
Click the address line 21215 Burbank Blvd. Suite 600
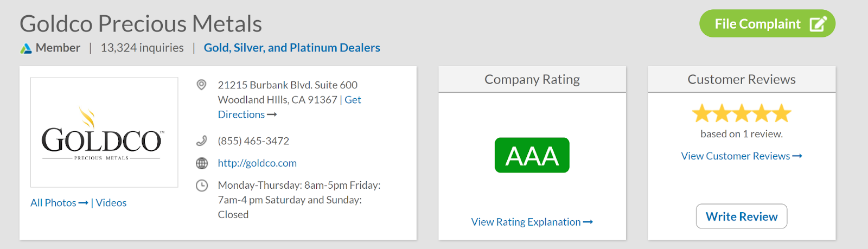(288, 85)
